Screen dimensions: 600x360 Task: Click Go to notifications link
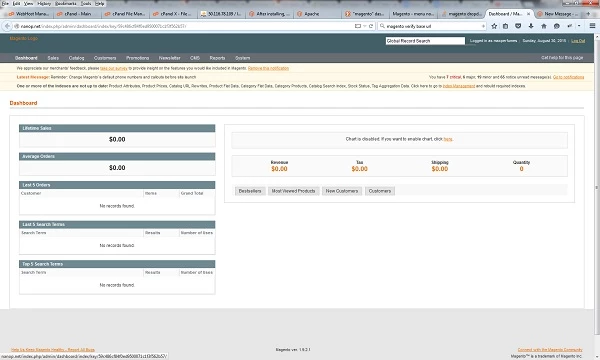(568, 77)
